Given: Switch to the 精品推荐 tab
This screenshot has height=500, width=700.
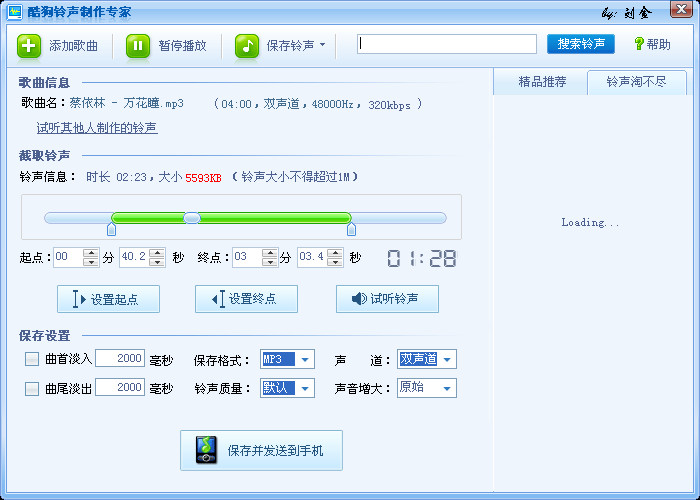Looking at the screenshot, I should 541,82.
